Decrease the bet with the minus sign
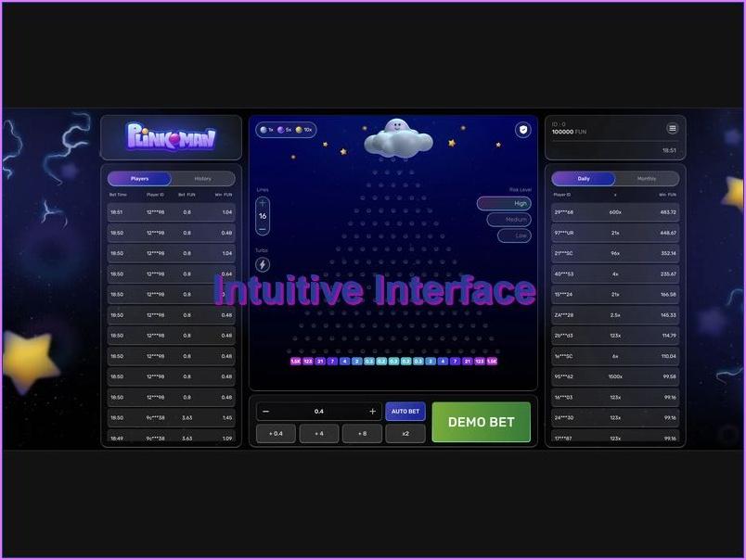 point(266,411)
